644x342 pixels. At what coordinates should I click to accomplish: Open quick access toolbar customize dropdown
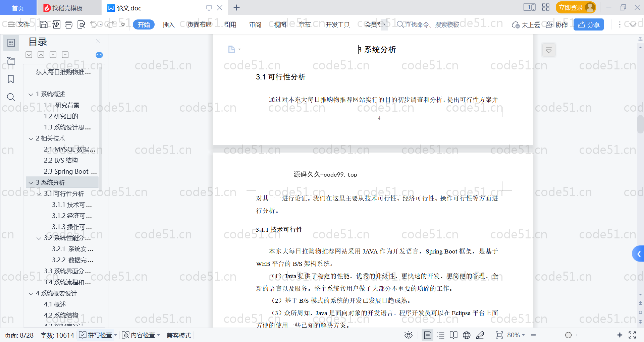[x=123, y=24]
